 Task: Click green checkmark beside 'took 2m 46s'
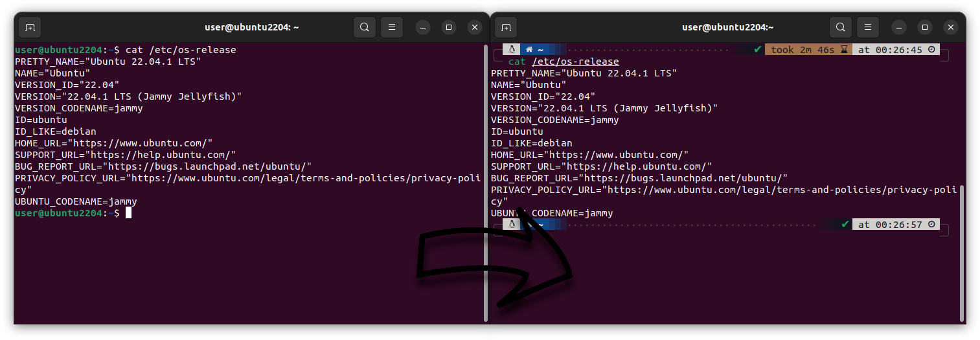[758, 49]
